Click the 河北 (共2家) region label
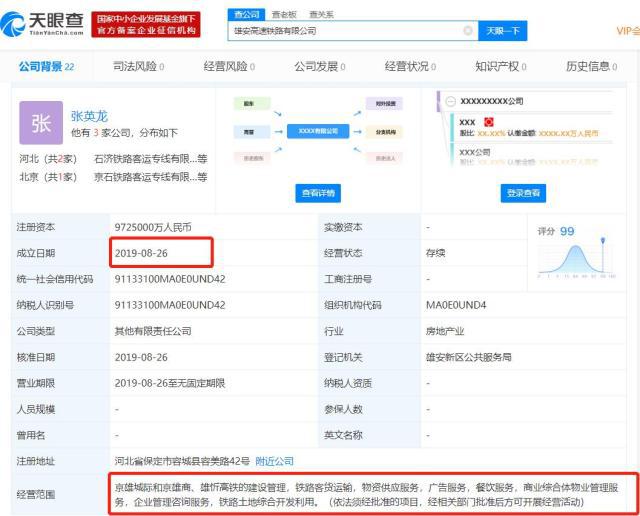 (48, 159)
